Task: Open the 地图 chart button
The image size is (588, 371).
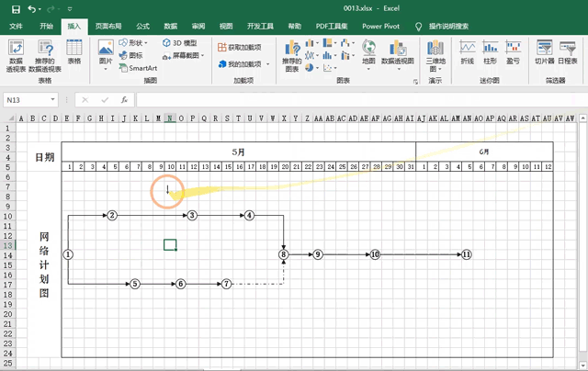Action: (368, 55)
